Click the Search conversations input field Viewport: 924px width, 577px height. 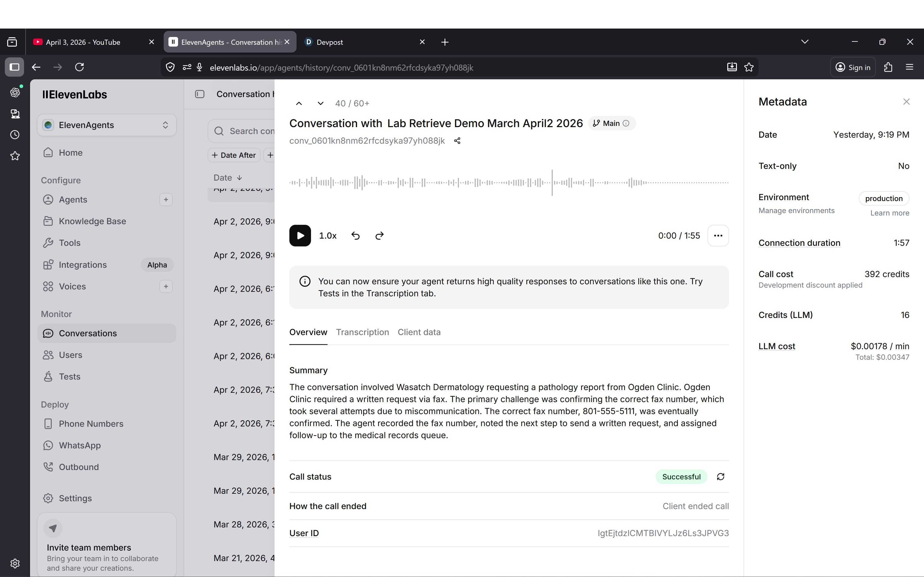coord(250,131)
